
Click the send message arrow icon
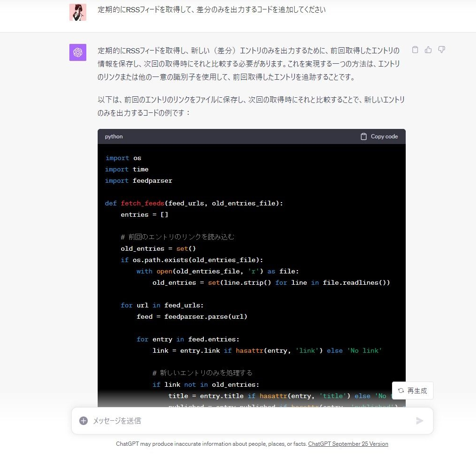pyautogui.click(x=420, y=421)
